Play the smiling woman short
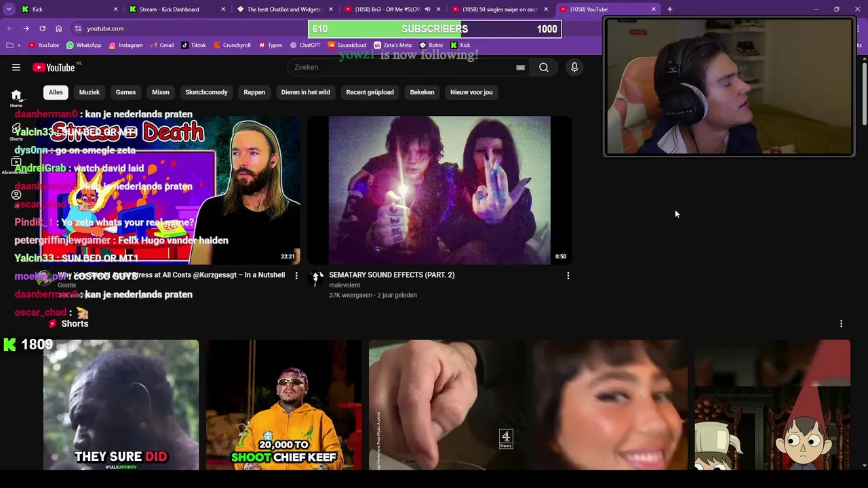868x488 pixels. point(609,405)
